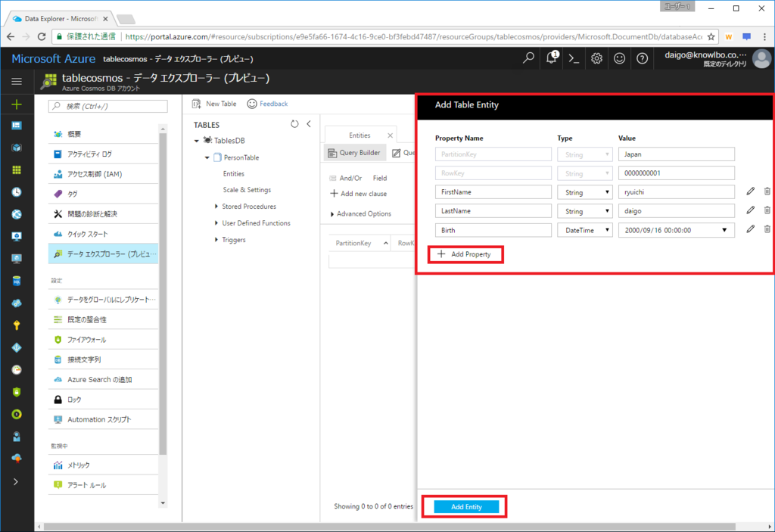This screenshot has height=532, width=775.
Task: Select Entities under PersonTable
Action: (233, 174)
